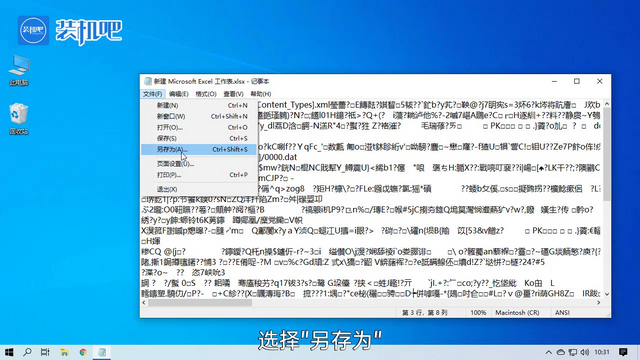This screenshot has width=640, height=360.
Task: Click Macintosh (CR) status entry
Action: (x=517, y=313)
